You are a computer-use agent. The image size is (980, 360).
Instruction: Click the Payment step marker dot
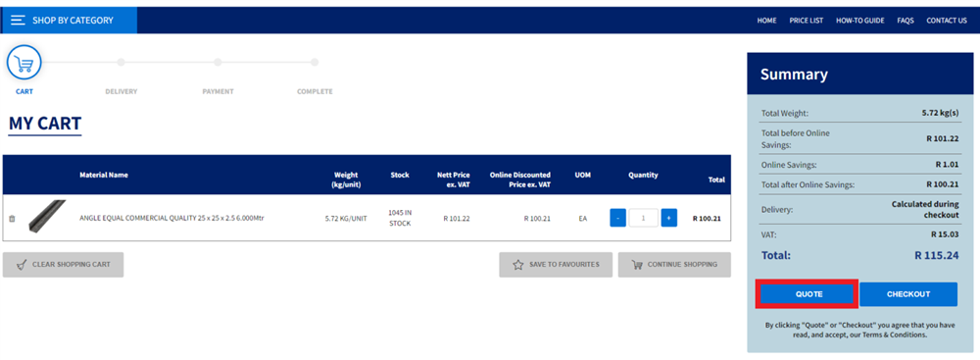(218, 62)
